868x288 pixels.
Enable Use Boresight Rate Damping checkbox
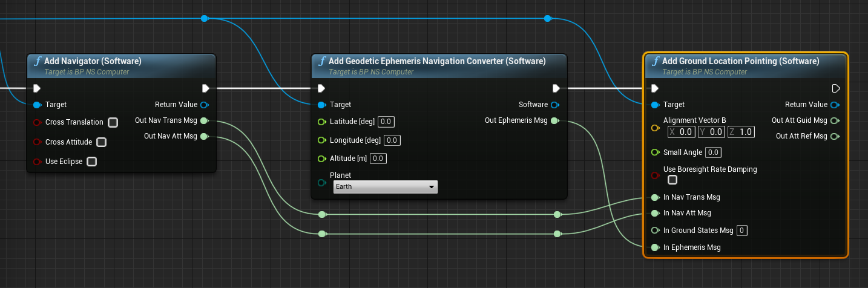pos(672,180)
